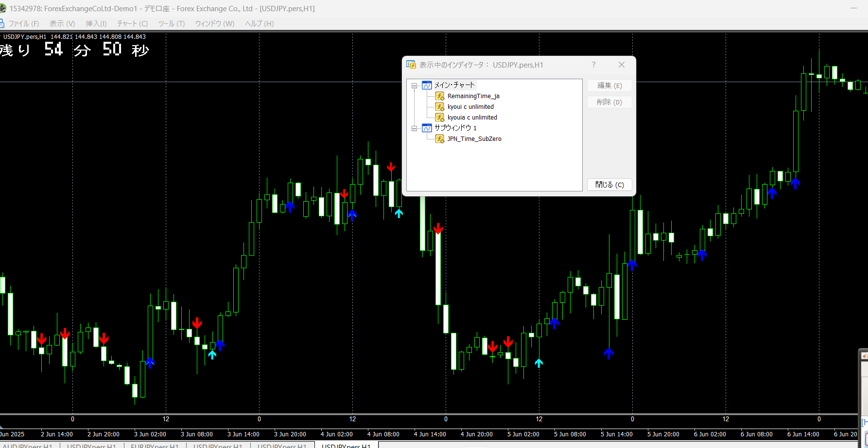Open the ツール (T) menu
This screenshot has width=868, height=448.
pos(171,24)
